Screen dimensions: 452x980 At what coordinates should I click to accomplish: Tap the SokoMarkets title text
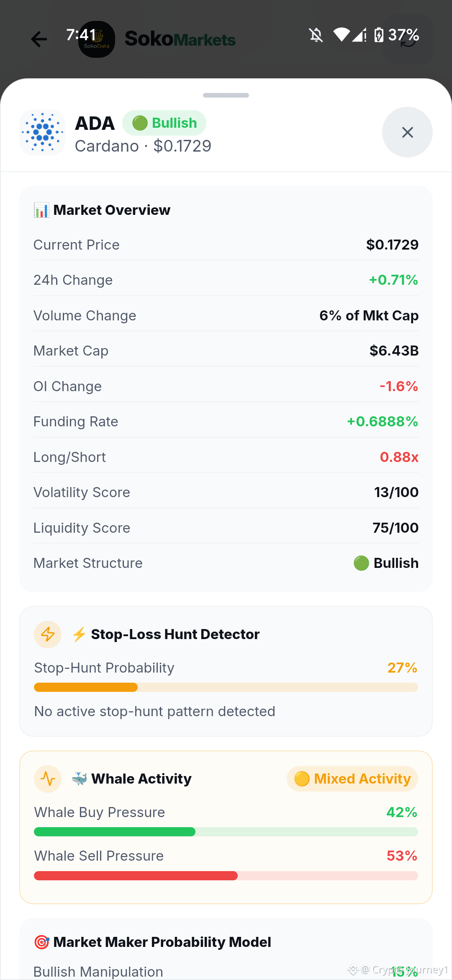tap(180, 39)
